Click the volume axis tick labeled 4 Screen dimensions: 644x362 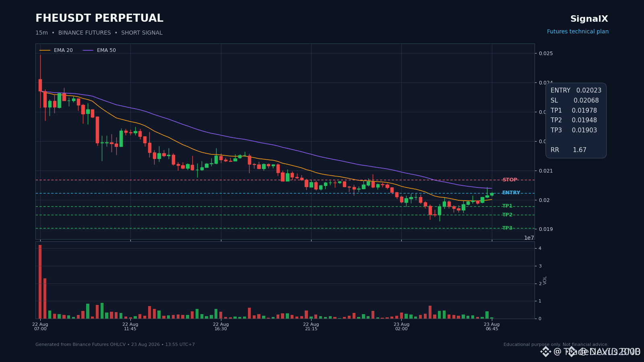[540, 248]
